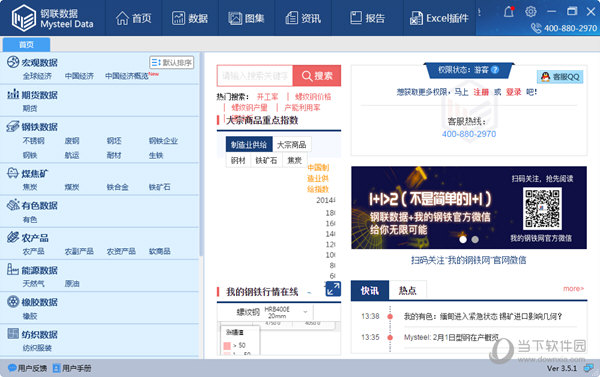The image size is (600, 377).
Task: Open 纺织服装 under textile data
Action: click(x=37, y=348)
